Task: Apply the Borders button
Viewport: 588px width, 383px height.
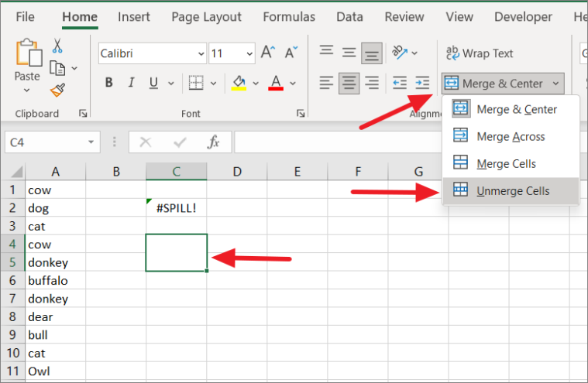Action: (x=196, y=83)
